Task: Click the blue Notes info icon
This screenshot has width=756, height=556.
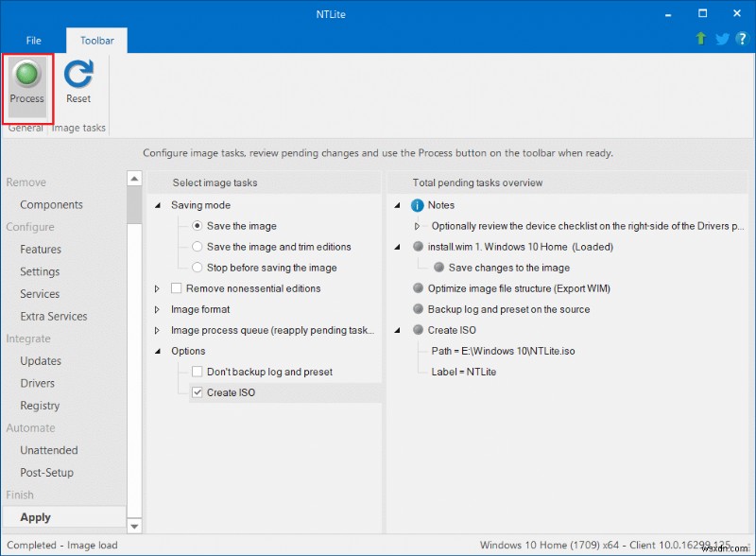Action: pyautogui.click(x=418, y=205)
